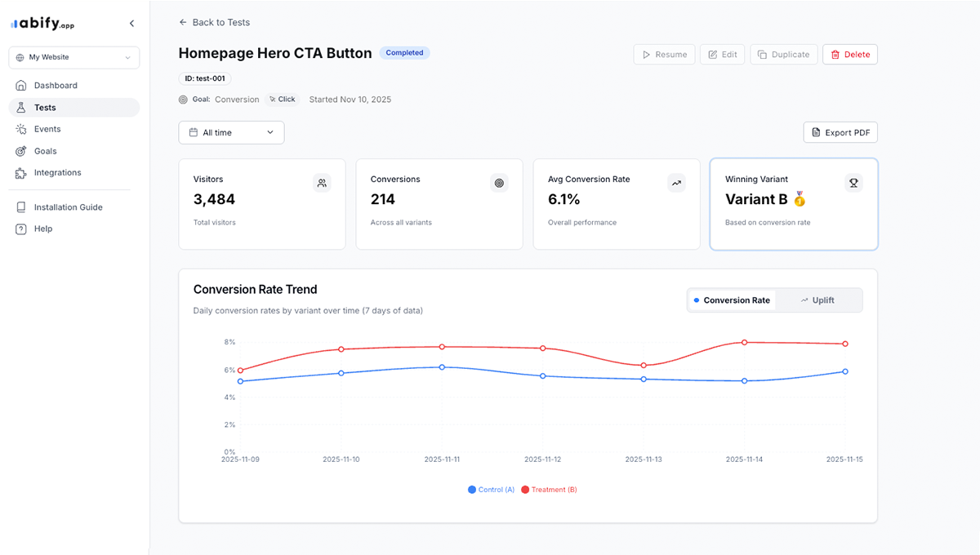Screen dimensions: 980x555
Task: Click the 3,484 visitors value
Action: point(214,199)
